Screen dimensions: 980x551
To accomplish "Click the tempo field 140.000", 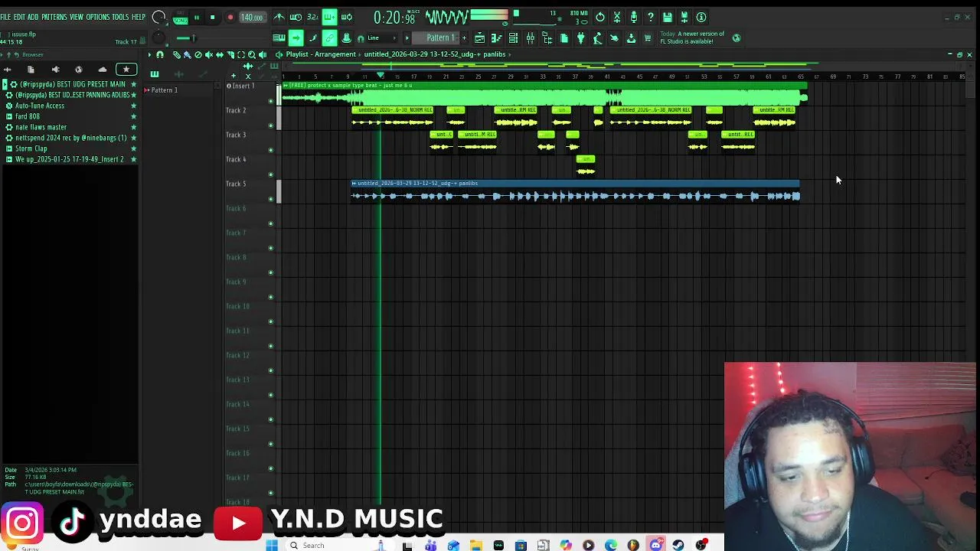I will click(x=253, y=17).
